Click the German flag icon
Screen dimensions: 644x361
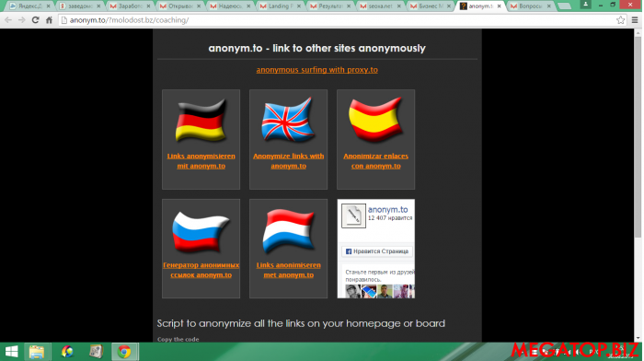coord(201,120)
